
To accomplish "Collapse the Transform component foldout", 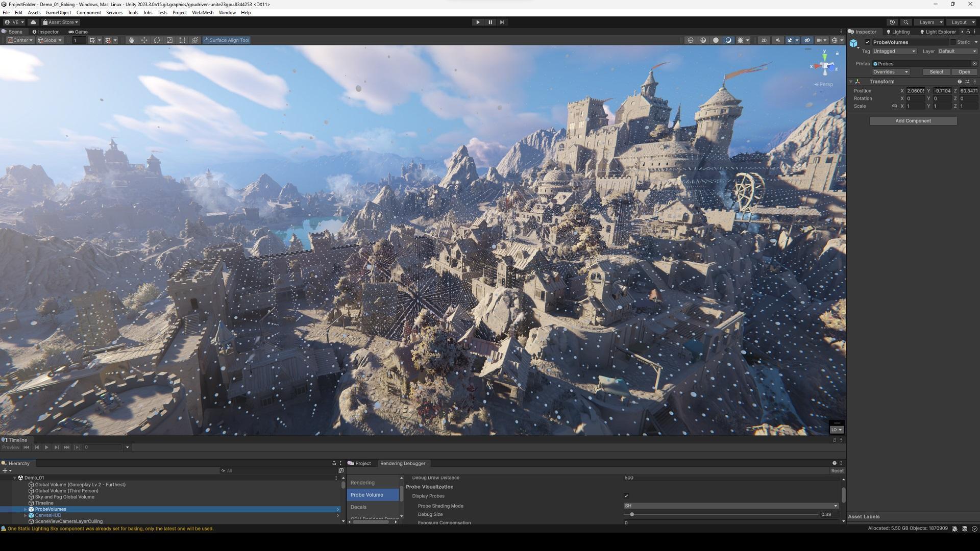I will 851,82.
